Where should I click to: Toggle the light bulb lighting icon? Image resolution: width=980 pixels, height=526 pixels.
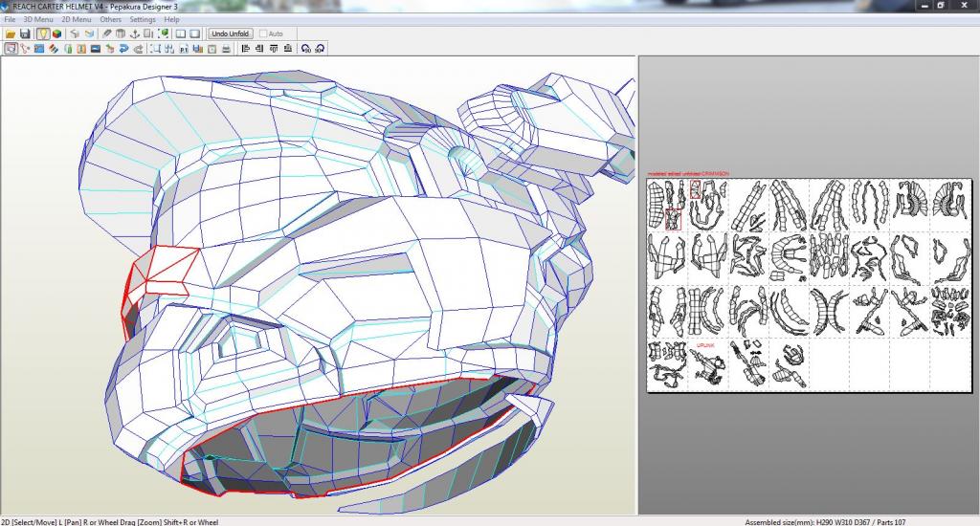pos(42,33)
